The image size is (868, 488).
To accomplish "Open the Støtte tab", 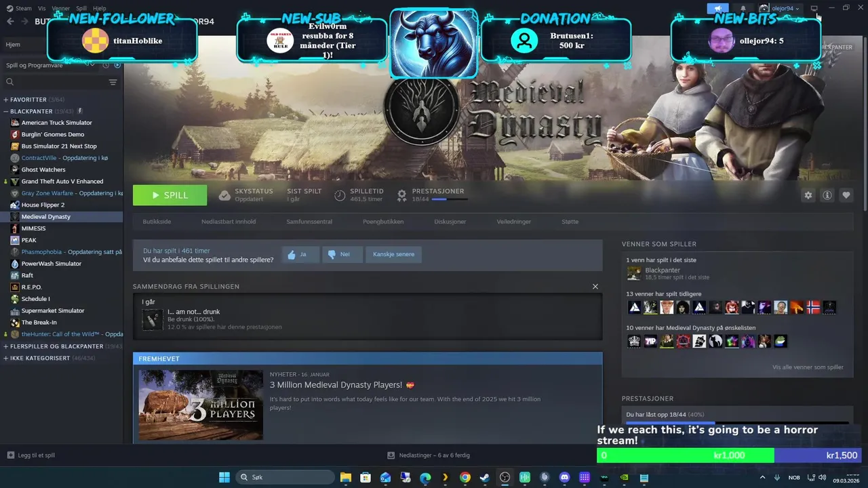I will coord(570,222).
